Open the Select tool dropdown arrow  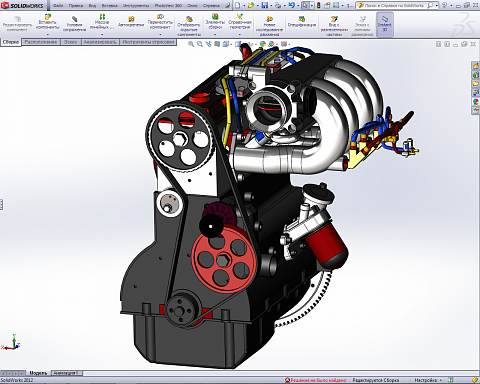click(x=312, y=6)
